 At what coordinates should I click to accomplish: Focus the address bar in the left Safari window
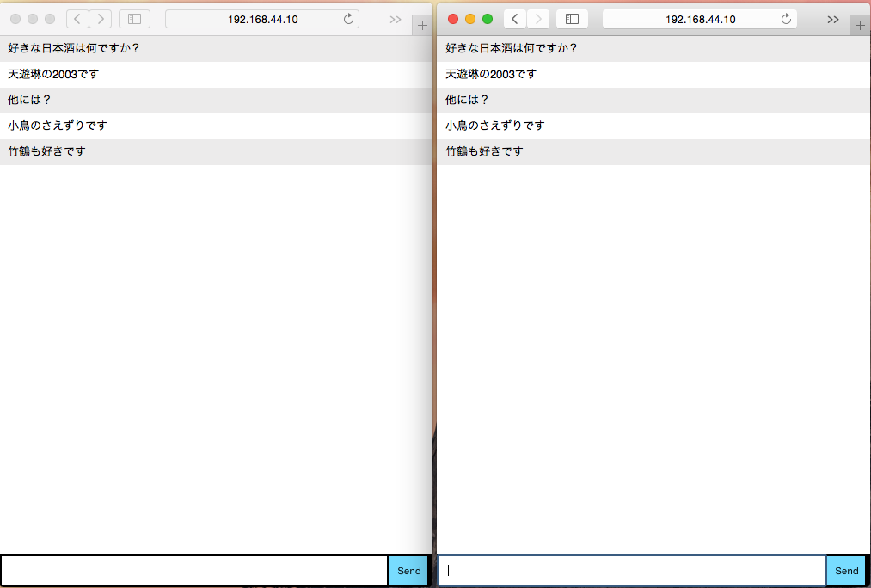tap(262, 20)
